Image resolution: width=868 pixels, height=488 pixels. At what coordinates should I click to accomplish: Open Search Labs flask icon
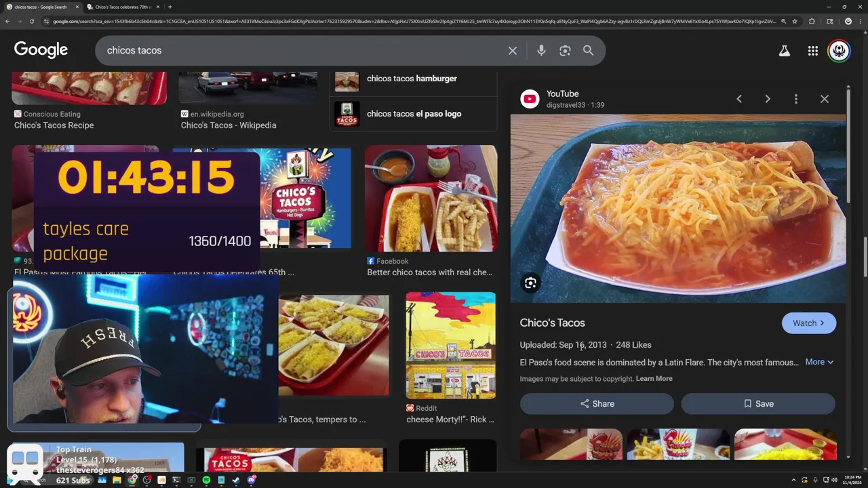coord(785,51)
